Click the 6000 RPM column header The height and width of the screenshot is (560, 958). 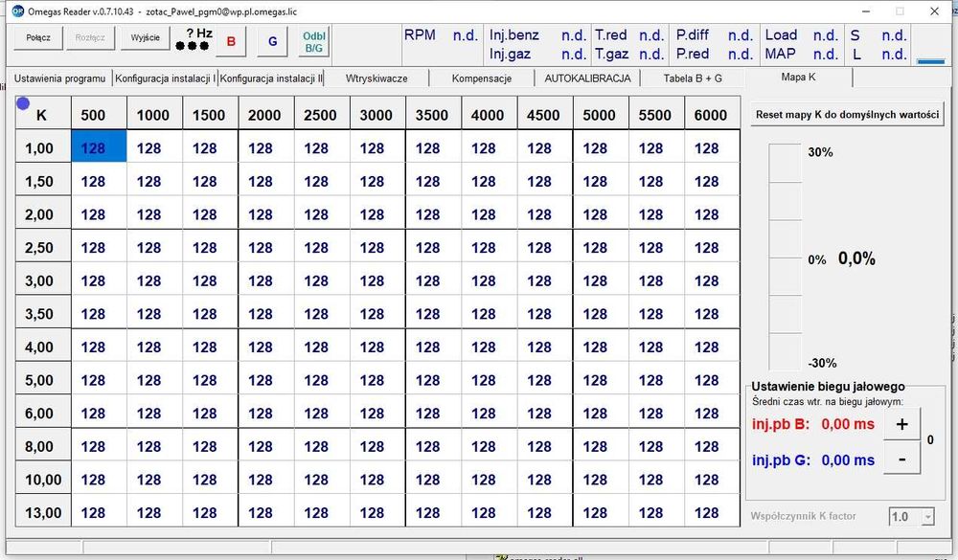click(x=711, y=115)
